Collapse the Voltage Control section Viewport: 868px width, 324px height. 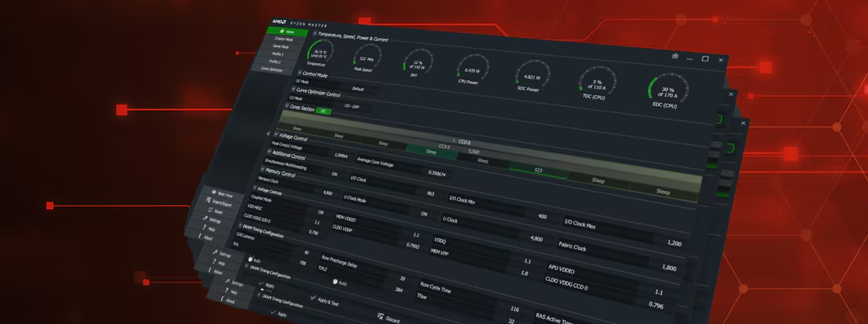(x=277, y=134)
